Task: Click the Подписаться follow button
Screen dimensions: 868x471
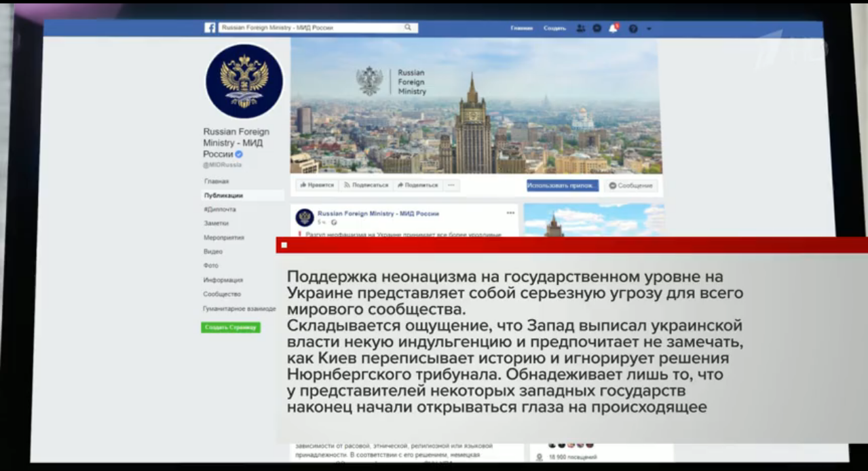Action: (366, 185)
